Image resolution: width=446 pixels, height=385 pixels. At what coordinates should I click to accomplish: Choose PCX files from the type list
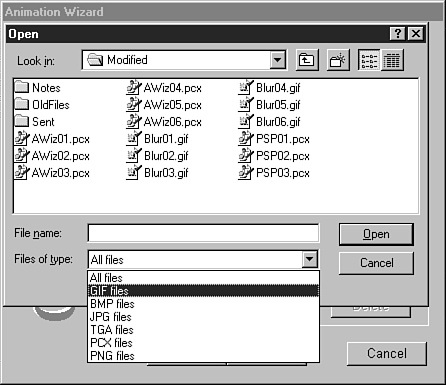tap(203, 343)
